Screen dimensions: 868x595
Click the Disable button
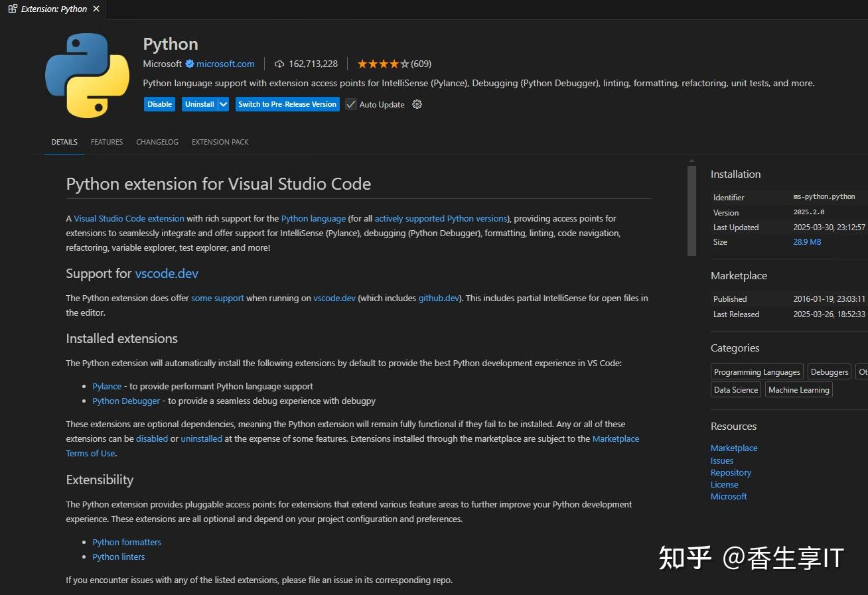[159, 104]
